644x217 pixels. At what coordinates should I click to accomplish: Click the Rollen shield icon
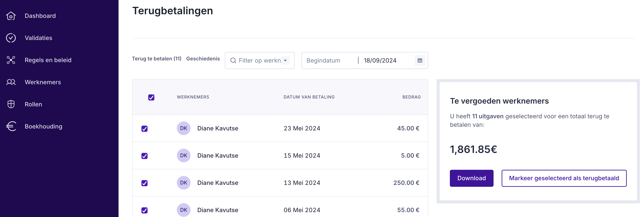11,104
